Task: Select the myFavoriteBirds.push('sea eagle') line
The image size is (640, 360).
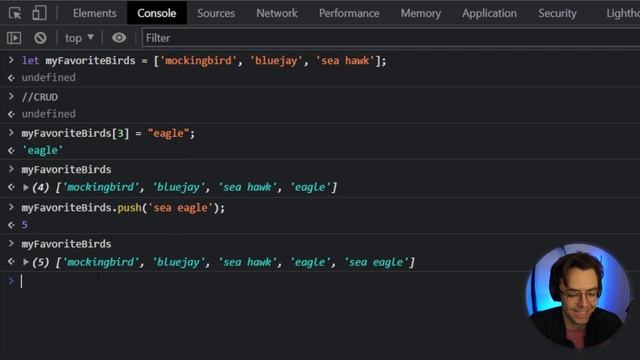Action: (x=123, y=208)
